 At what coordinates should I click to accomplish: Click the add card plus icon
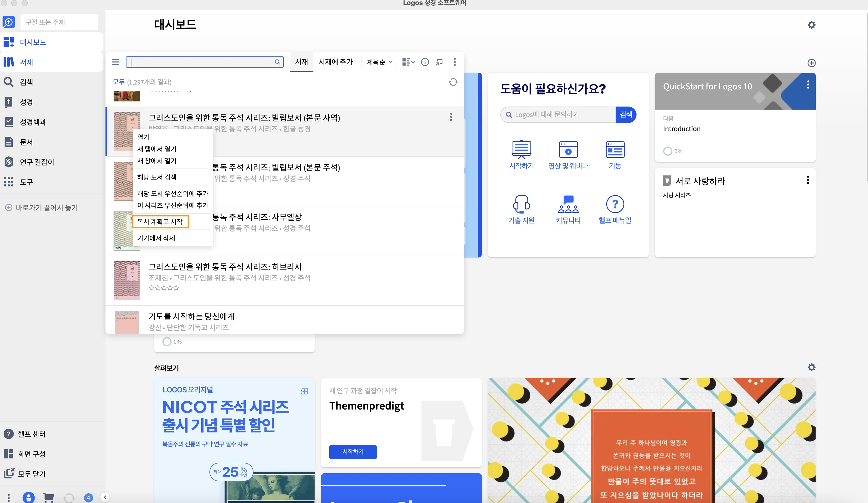(811, 63)
